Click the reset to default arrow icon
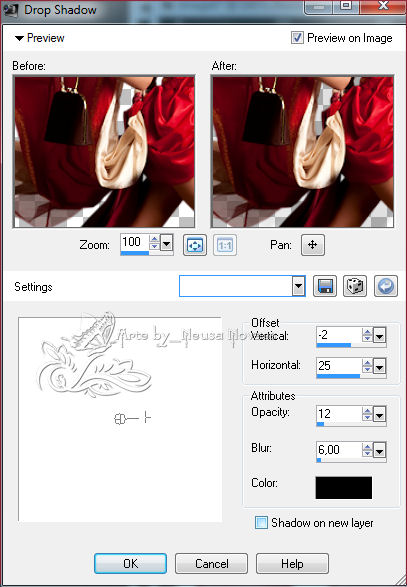 click(386, 287)
